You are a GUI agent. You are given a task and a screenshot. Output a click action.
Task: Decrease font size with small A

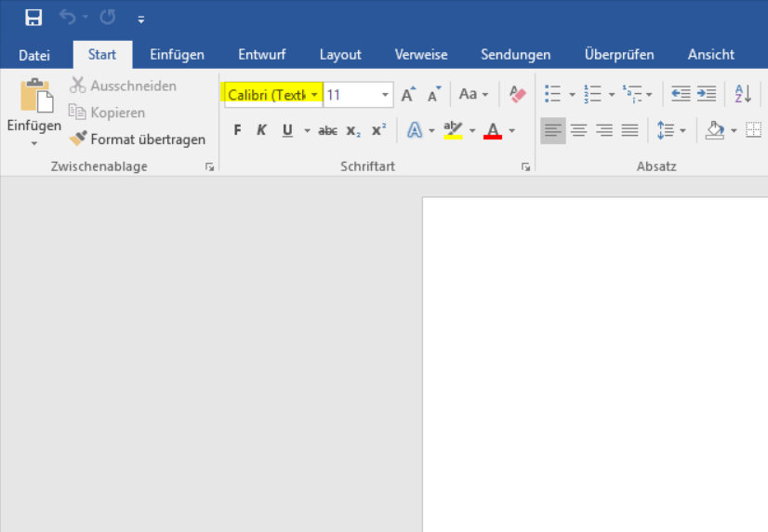tap(433, 95)
